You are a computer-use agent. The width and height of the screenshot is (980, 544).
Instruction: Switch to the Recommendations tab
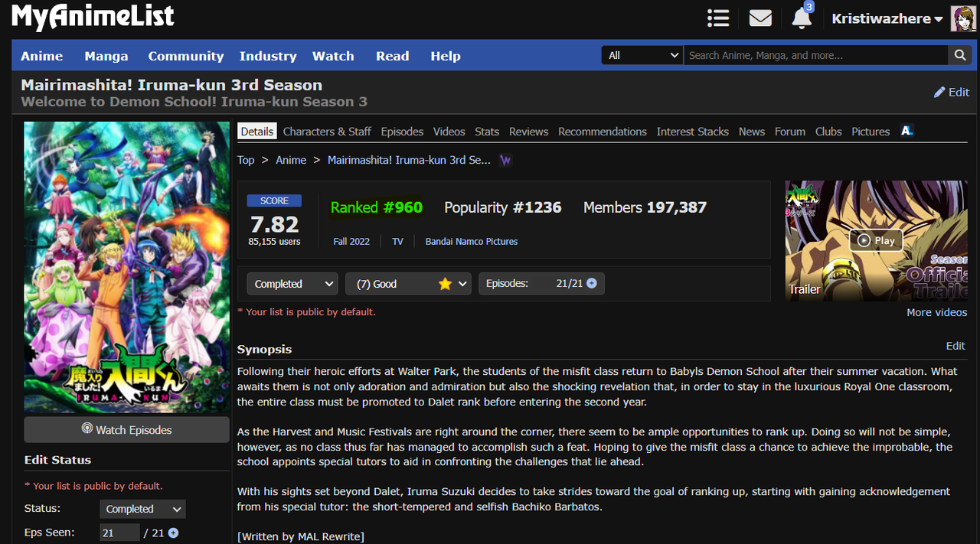[603, 132]
